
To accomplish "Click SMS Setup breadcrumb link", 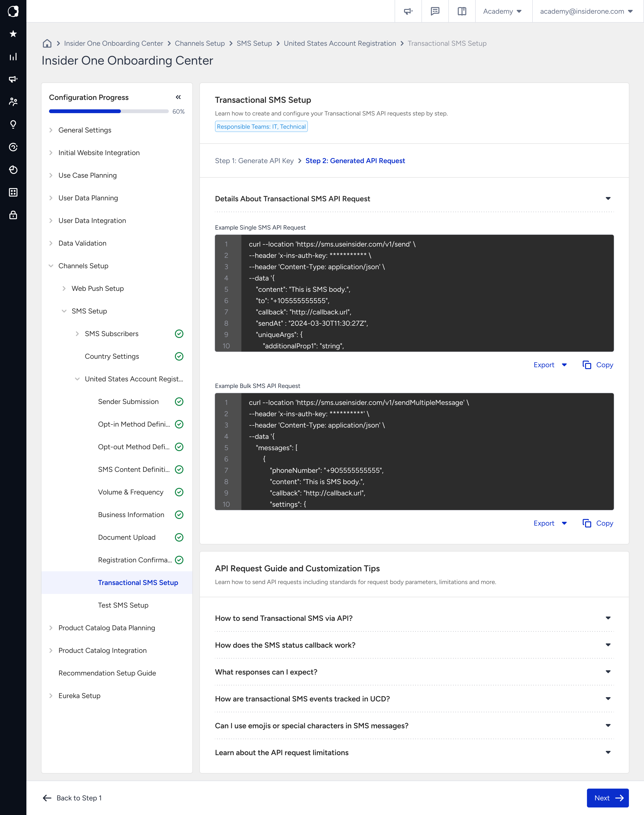I will [x=254, y=43].
